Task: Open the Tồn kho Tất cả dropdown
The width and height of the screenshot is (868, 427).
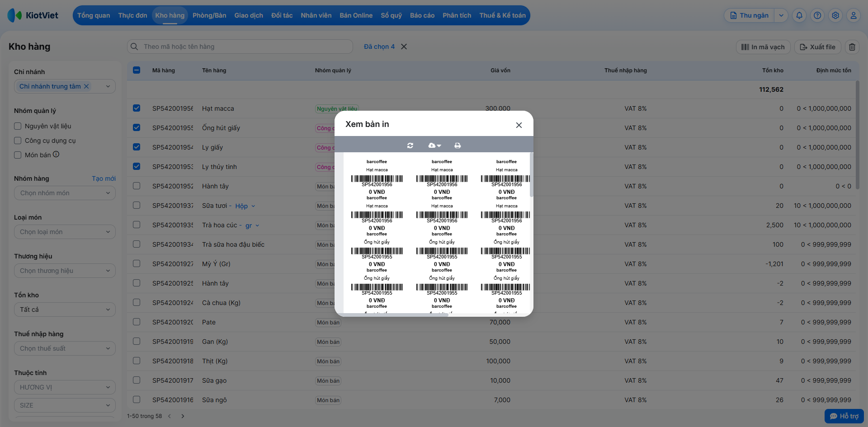Action: [x=65, y=310]
